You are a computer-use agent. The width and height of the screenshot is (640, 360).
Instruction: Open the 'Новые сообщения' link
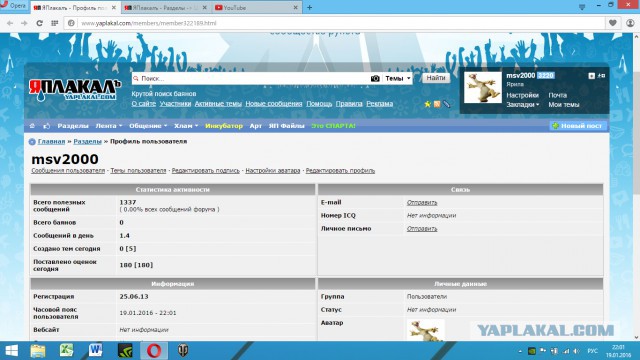pos(273,104)
